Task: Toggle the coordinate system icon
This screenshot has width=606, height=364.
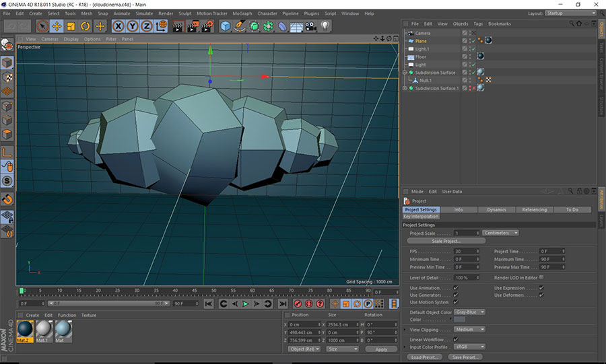Action: tap(161, 26)
